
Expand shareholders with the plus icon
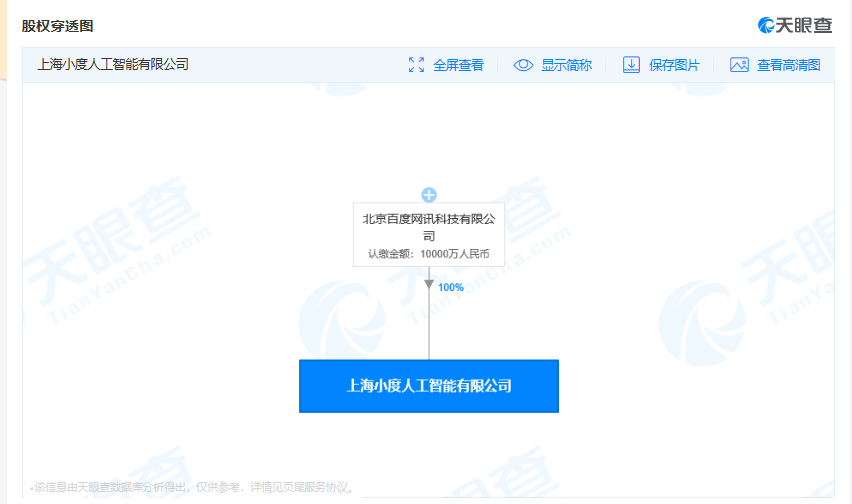[429, 195]
